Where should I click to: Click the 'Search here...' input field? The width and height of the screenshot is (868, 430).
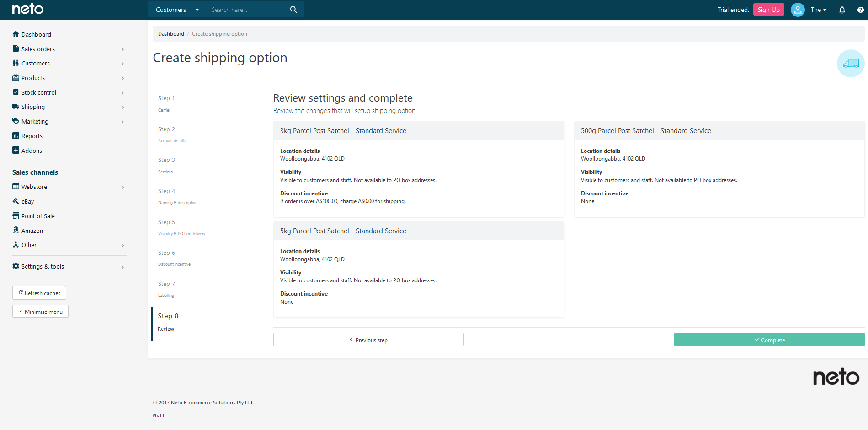pyautogui.click(x=247, y=10)
